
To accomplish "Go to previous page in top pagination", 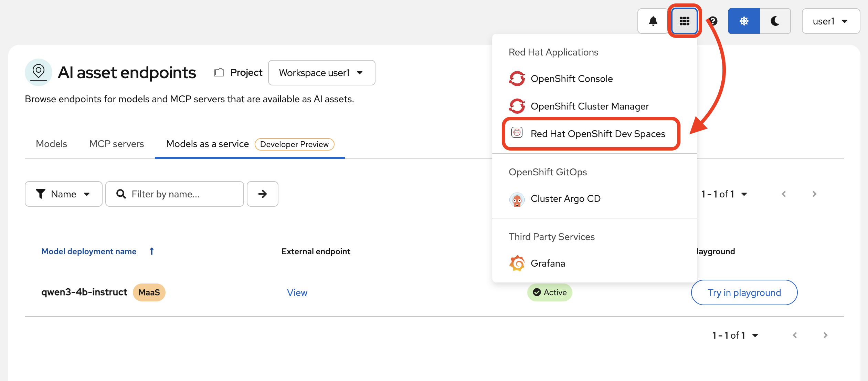I will point(784,194).
